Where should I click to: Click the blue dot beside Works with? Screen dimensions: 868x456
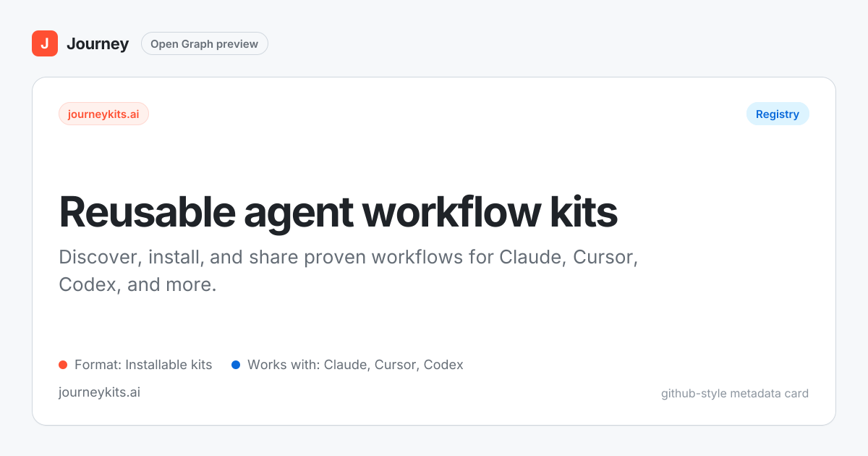pos(236,365)
